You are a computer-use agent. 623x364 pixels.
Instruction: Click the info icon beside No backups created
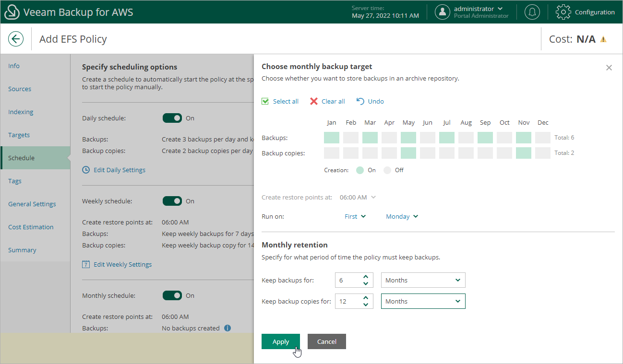coord(228,328)
